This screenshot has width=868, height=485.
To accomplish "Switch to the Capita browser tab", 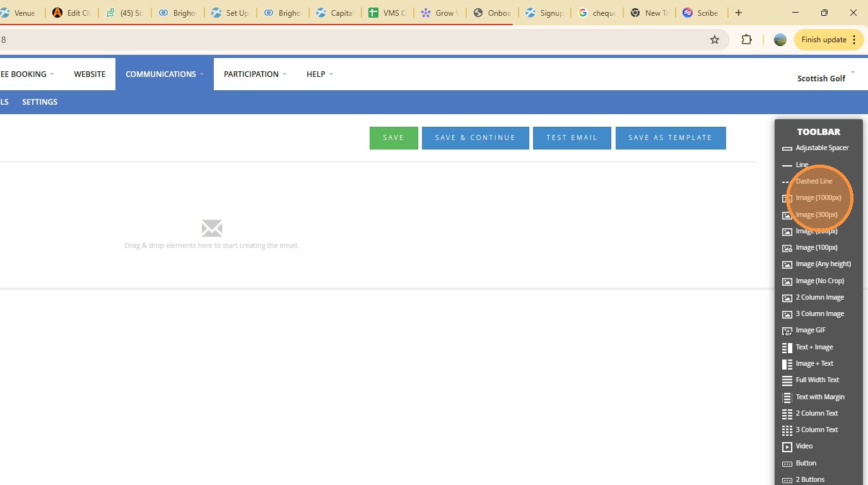I will coord(334,13).
